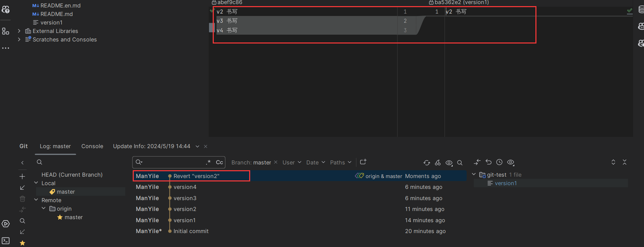Open the hidden tabs dropdown arrow
The width and height of the screenshot is (644, 247).
(197, 146)
